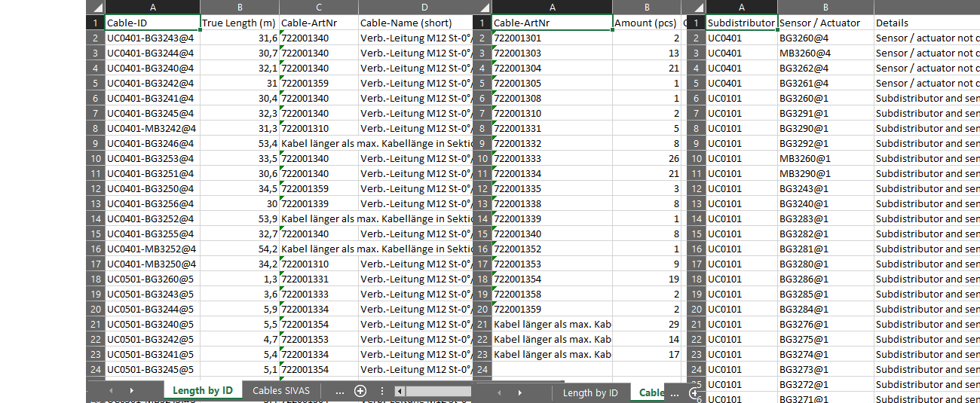980x403 pixels.
Task: Select the True Length (m) header cell
Action: (x=239, y=23)
